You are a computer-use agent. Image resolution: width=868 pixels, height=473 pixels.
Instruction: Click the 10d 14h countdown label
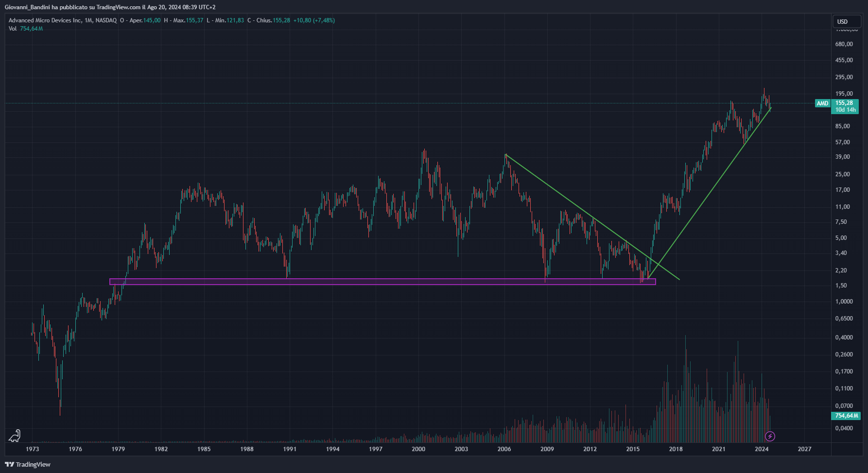tap(846, 110)
